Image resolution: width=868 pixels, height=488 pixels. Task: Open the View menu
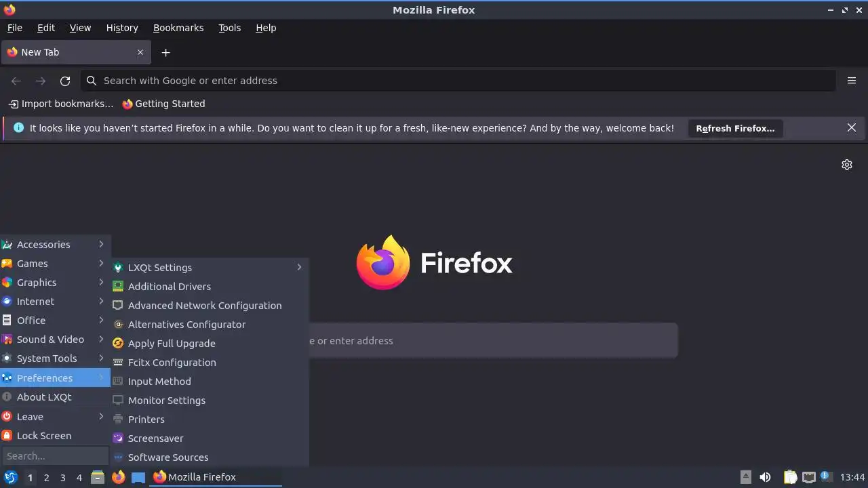(80, 28)
